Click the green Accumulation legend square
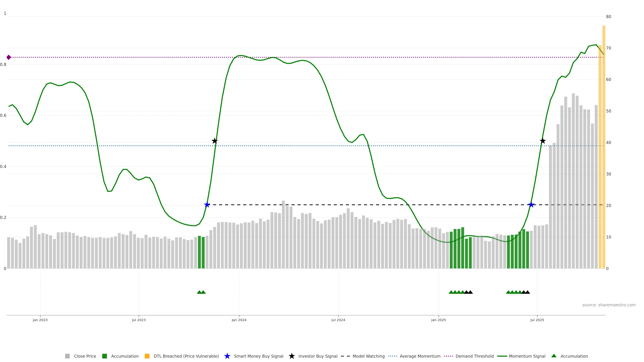 (104, 356)
